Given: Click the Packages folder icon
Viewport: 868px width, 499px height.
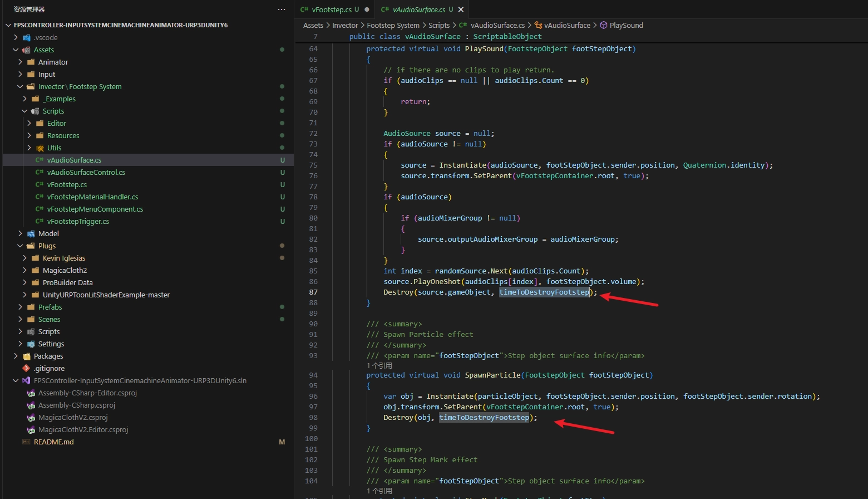Looking at the screenshot, I should (26, 356).
